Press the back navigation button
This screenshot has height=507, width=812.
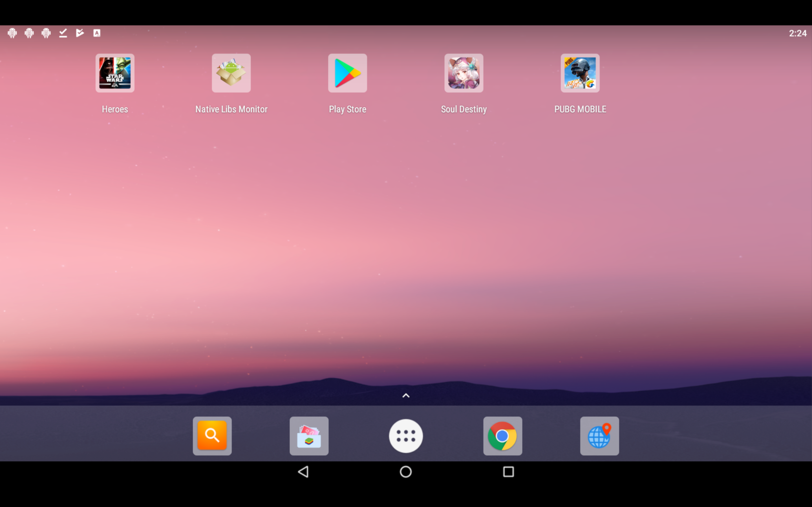(x=304, y=472)
